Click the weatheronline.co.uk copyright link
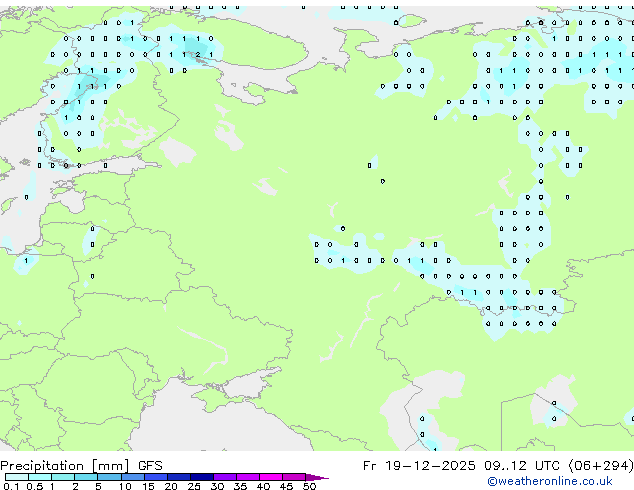Viewport: 634px width, 490px height. tap(550, 481)
